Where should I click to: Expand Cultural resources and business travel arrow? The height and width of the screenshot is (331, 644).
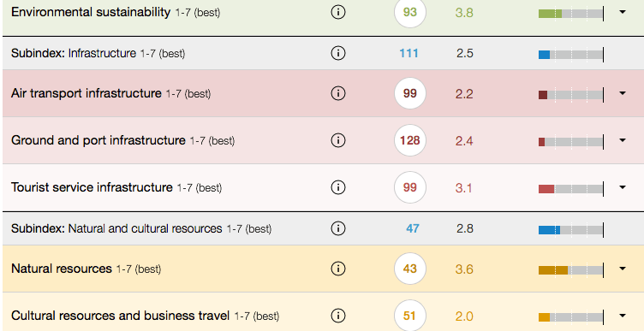623,316
